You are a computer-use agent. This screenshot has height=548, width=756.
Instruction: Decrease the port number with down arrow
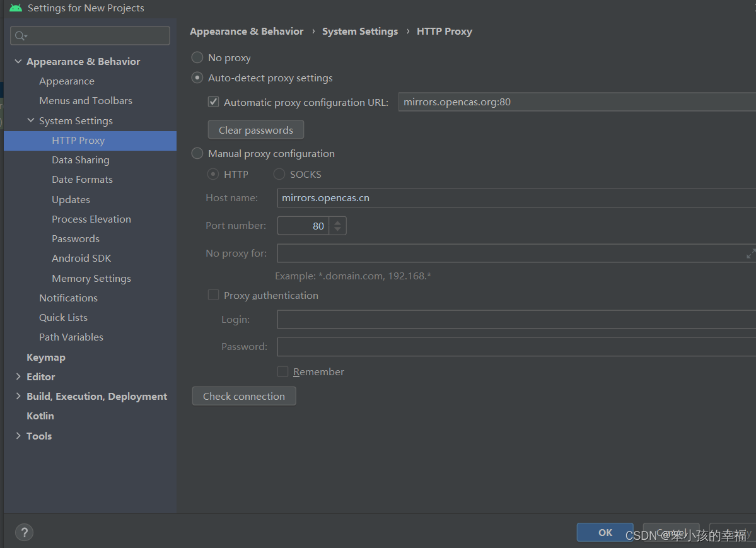(x=337, y=229)
